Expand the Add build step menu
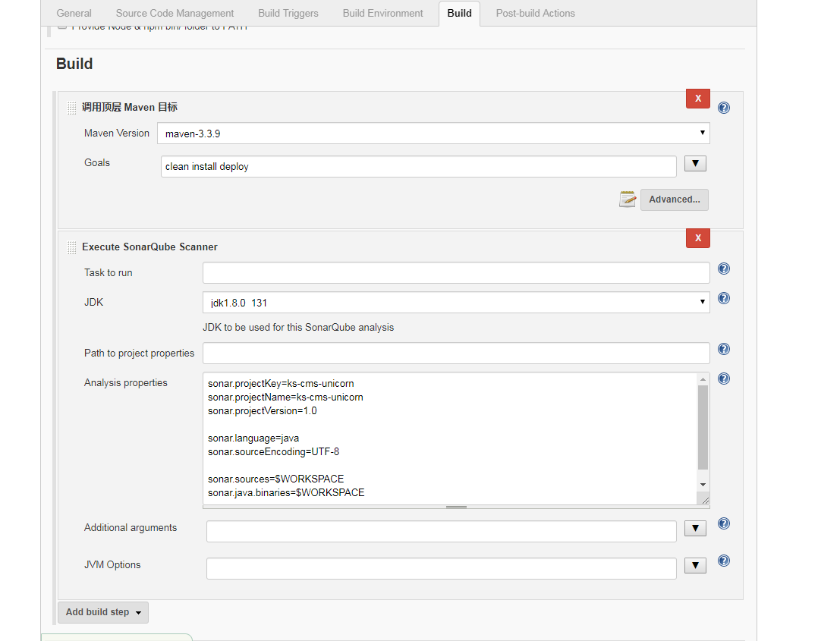 [x=102, y=612]
